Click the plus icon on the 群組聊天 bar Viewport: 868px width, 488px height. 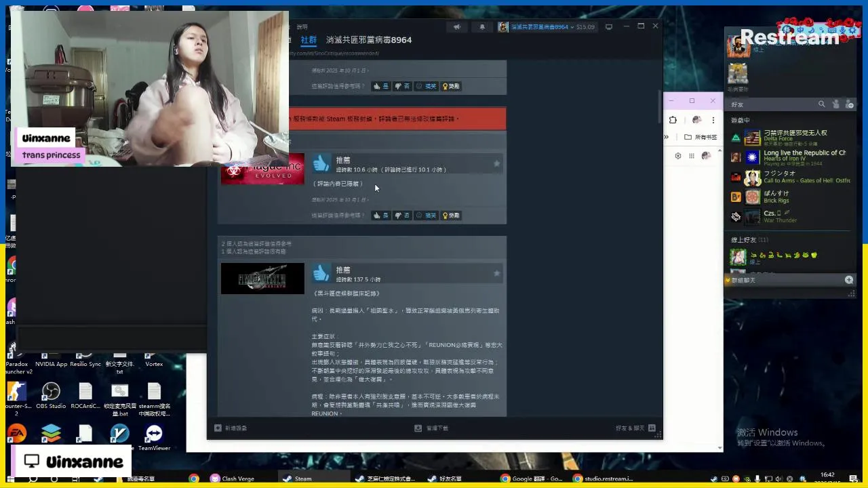849,280
